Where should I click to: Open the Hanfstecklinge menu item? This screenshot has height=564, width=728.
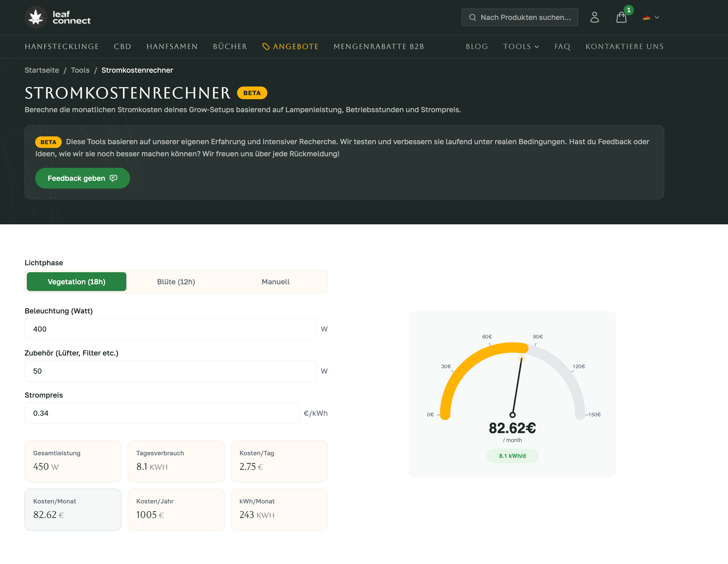coord(62,47)
